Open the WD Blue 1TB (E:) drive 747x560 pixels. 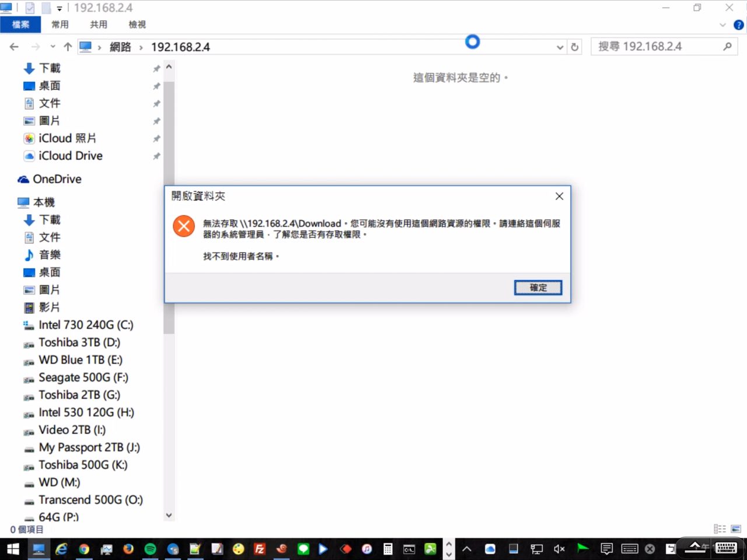(81, 360)
